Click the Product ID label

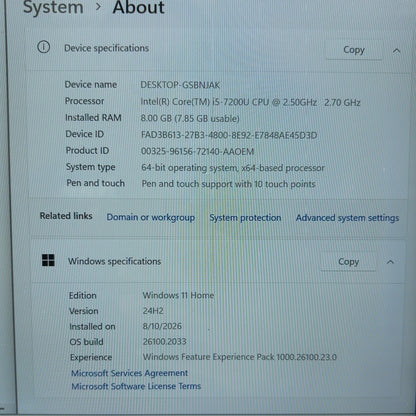point(87,150)
